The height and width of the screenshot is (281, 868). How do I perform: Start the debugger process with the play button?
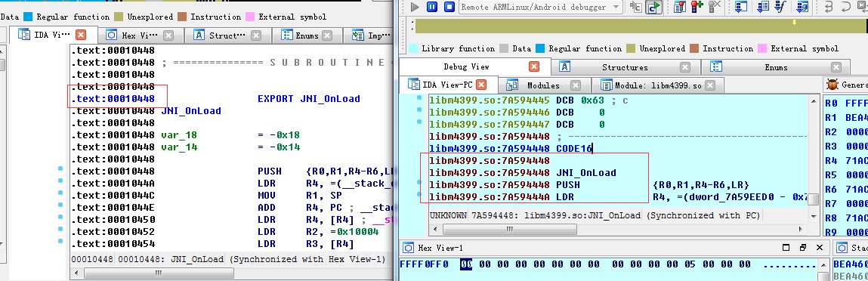(415, 7)
